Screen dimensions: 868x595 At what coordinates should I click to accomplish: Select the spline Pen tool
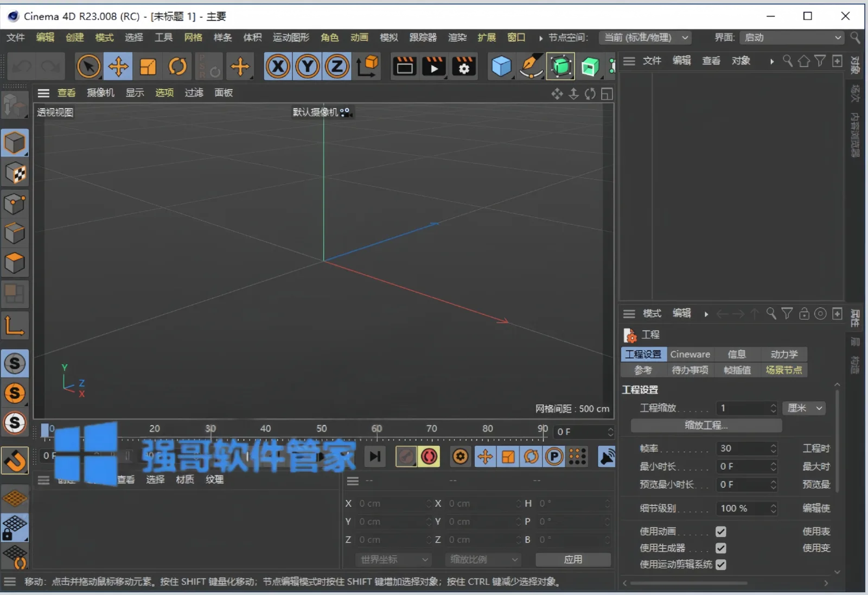tap(531, 67)
